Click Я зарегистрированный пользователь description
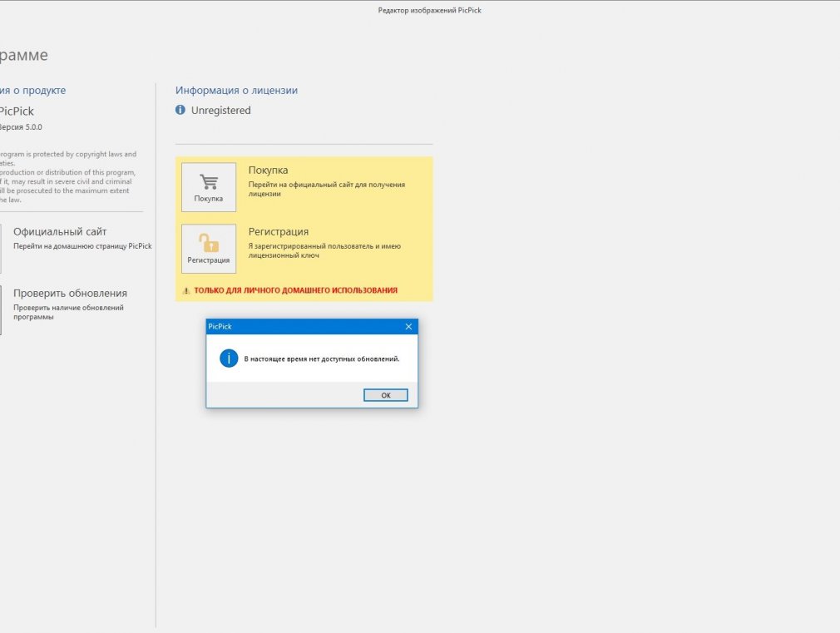 click(324, 250)
